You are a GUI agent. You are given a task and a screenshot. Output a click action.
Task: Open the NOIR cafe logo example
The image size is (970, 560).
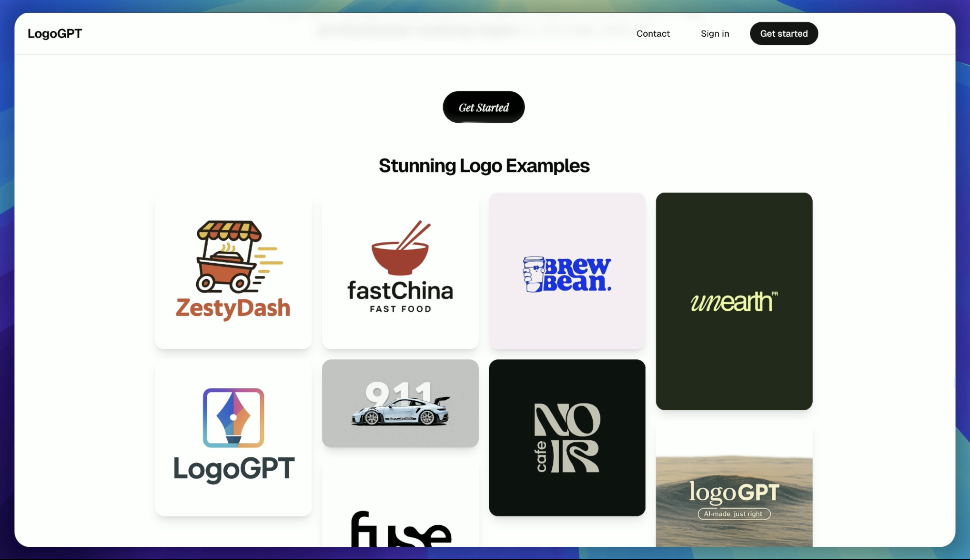pyautogui.click(x=566, y=437)
